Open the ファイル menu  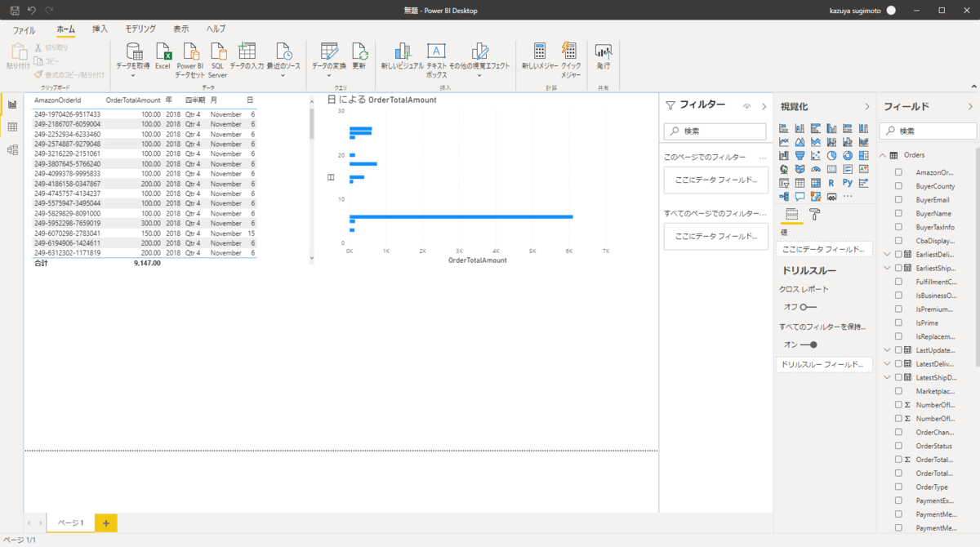24,29
